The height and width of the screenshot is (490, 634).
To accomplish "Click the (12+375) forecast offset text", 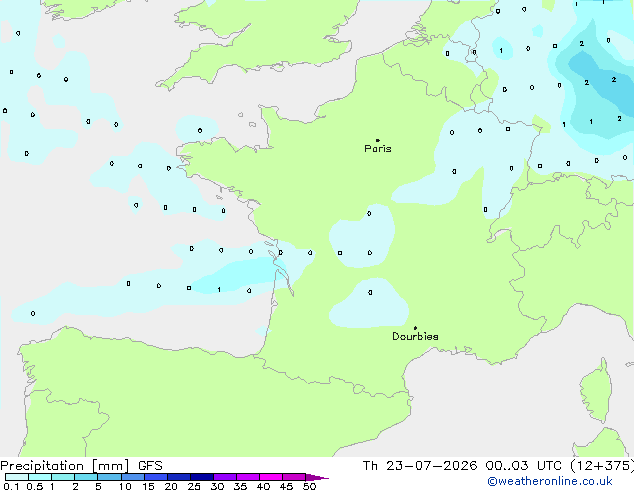I will click(602, 466).
